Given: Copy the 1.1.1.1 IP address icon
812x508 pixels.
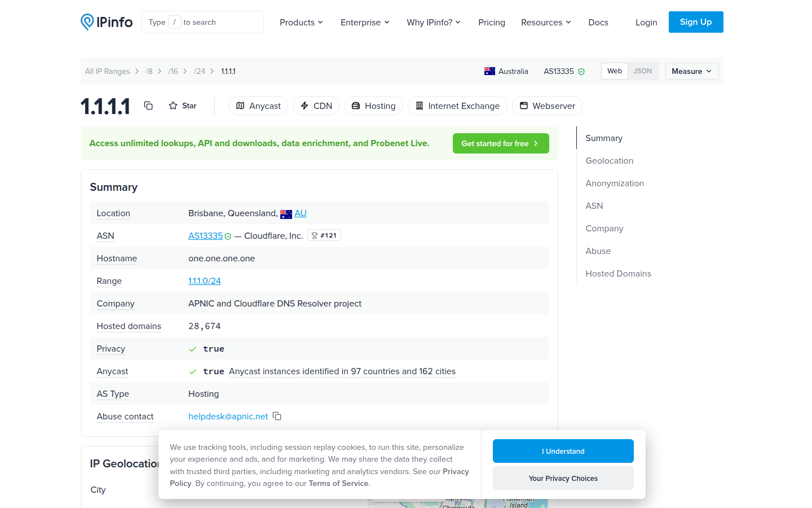Looking at the screenshot, I should click(148, 106).
